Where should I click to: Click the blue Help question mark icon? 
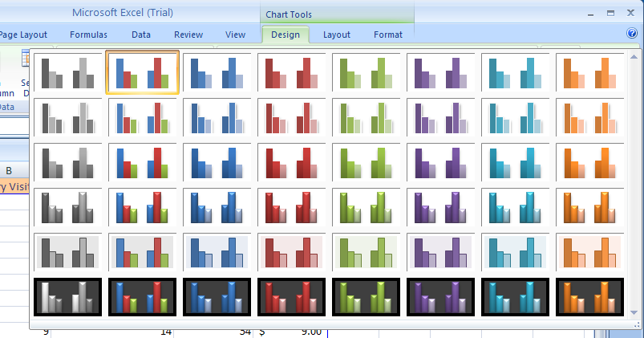(631, 34)
